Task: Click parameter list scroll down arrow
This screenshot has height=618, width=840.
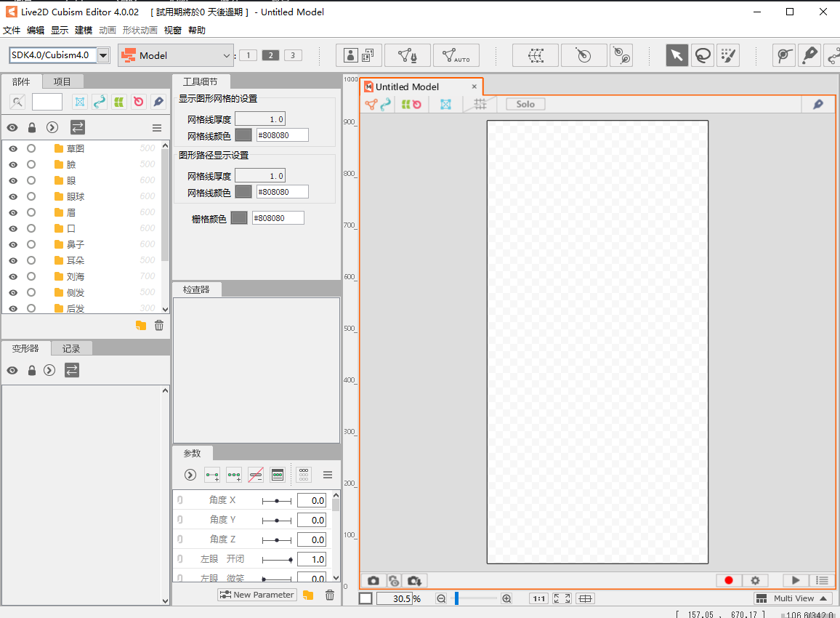Action: coord(336,578)
